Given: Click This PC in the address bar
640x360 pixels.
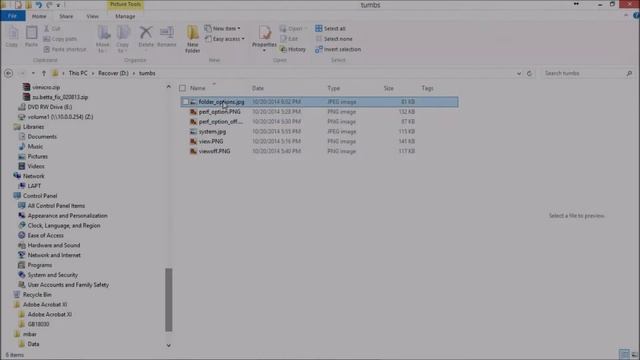Looking at the screenshot, I should 78,73.
